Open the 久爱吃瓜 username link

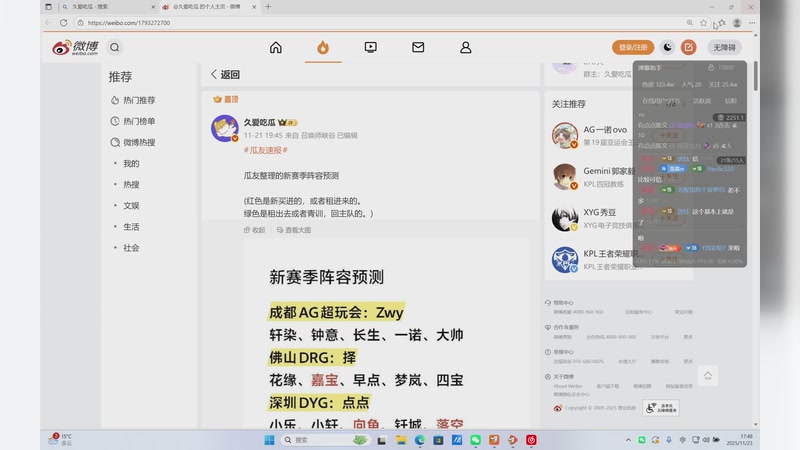[259, 122]
